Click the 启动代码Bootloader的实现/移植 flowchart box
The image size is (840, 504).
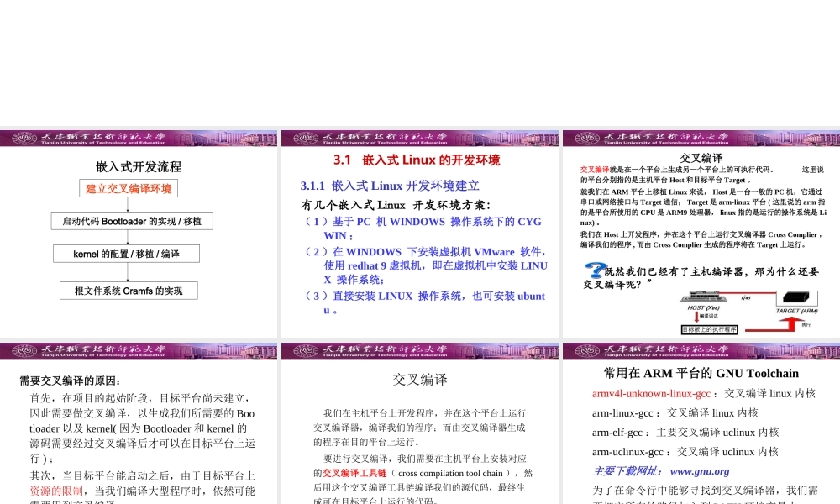tap(131, 221)
